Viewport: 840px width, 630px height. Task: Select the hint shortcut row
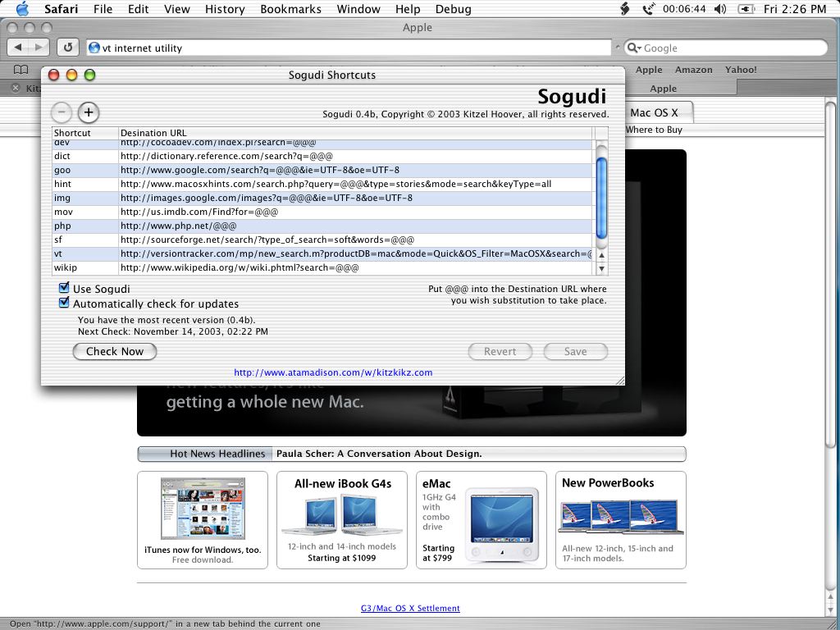(322, 184)
